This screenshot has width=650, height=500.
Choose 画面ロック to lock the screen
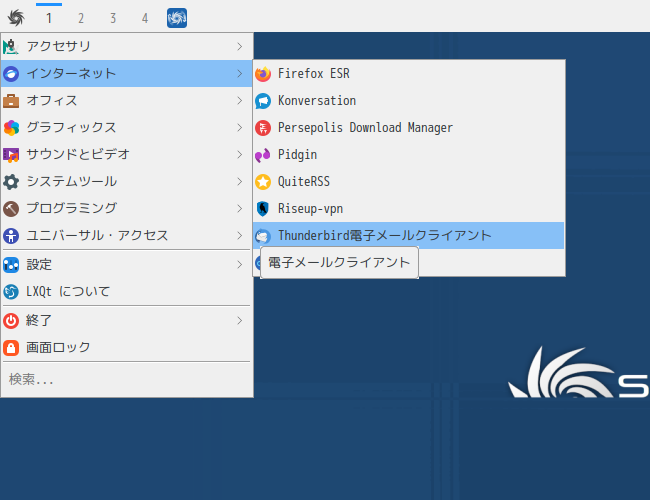tap(127, 347)
